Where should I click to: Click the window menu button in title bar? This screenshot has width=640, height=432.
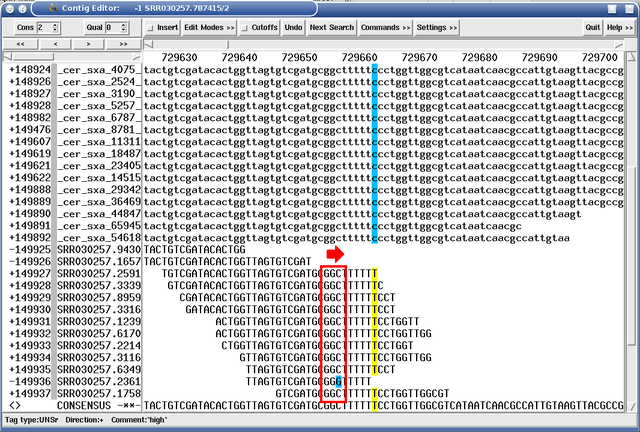(10, 8)
